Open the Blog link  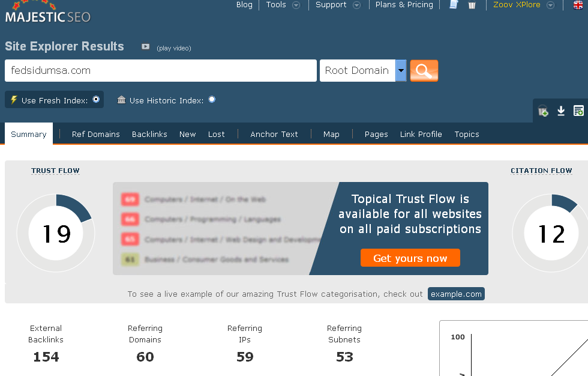coord(244,4)
